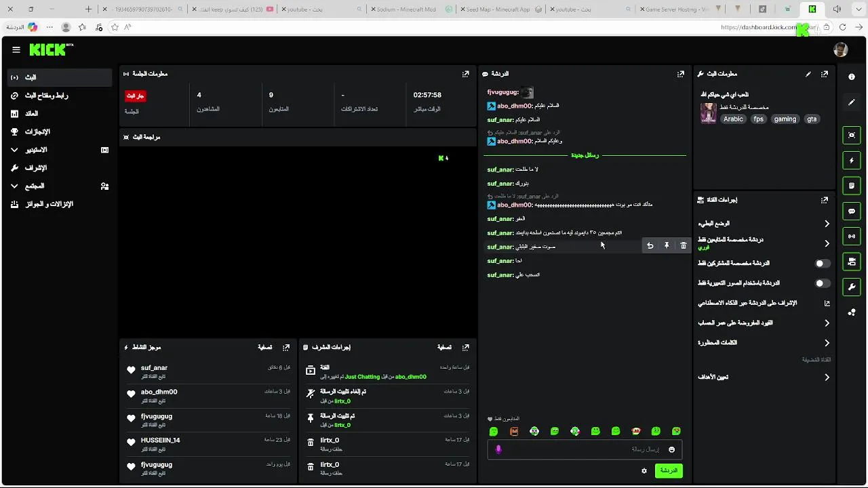Pin the hovered suf_anar chat message
This screenshot has width=868, height=488.
[x=667, y=246]
